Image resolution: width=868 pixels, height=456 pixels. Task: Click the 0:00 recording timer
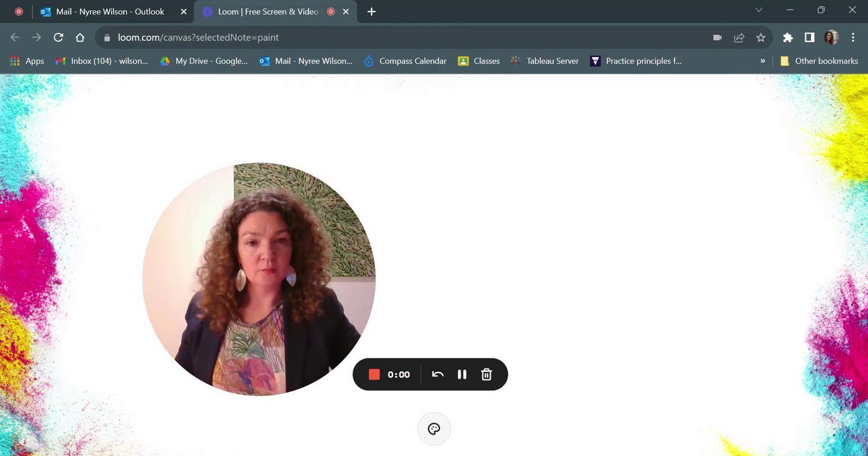(399, 374)
